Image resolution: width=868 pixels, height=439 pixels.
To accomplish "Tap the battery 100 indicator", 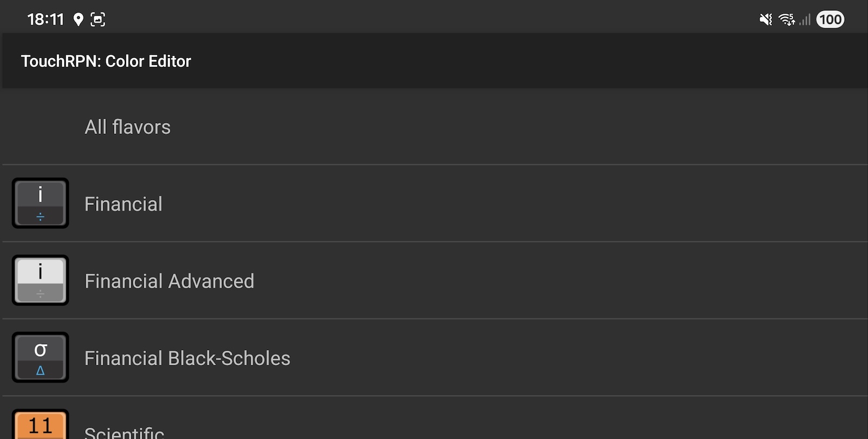I will (830, 20).
